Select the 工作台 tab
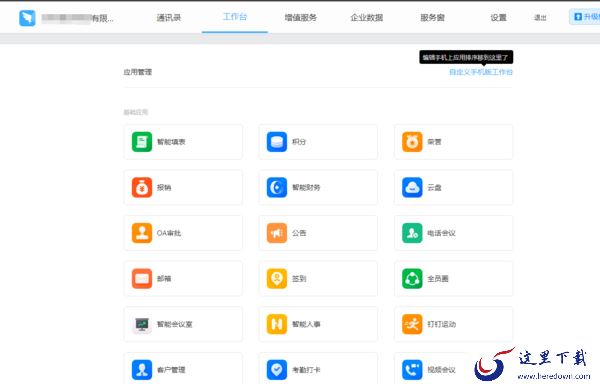 235,17
